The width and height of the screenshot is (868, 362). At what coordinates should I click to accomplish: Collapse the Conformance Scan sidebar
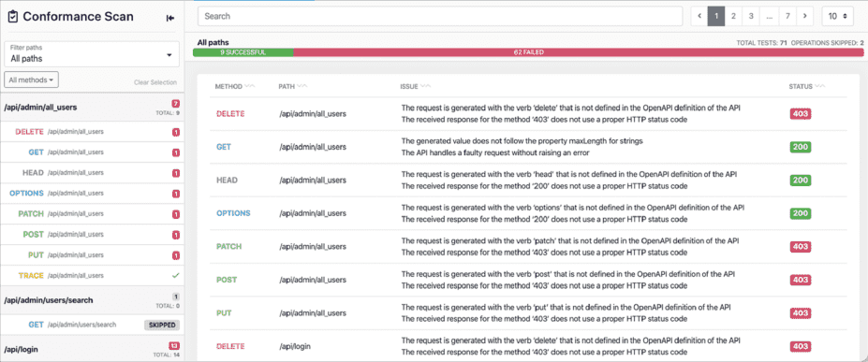pyautogui.click(x=170, y=18)
